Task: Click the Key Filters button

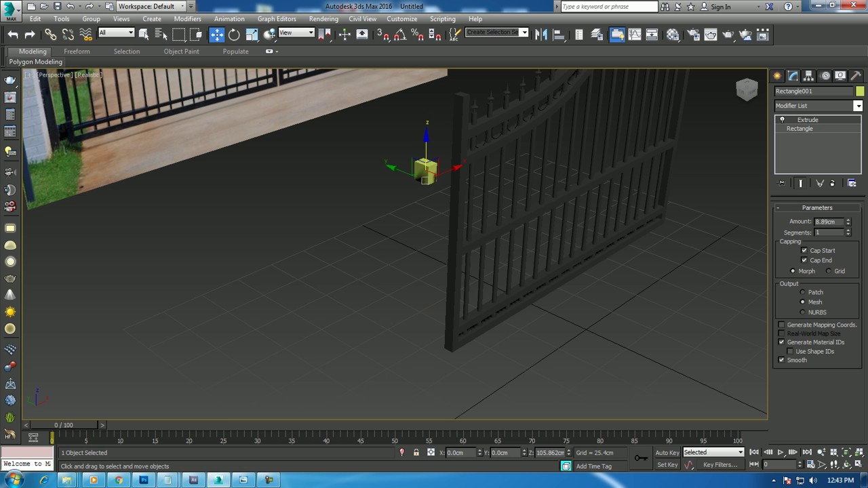Action: click(x=720, y=465)
